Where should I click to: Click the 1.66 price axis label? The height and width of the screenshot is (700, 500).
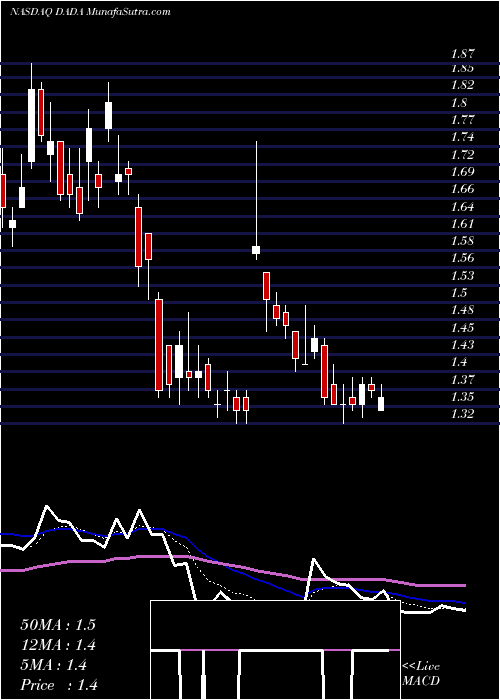click(462, 189)
